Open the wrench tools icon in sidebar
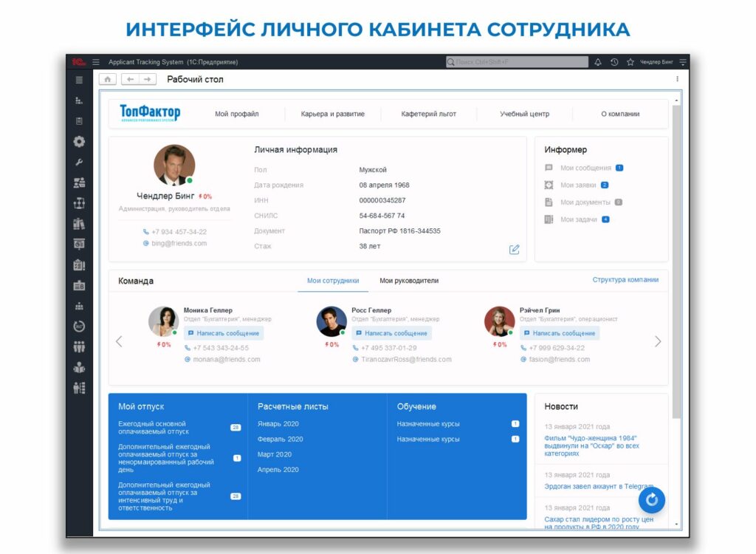Image resolution: width=756 pixels, height=554 pixels. pos(79,163)
